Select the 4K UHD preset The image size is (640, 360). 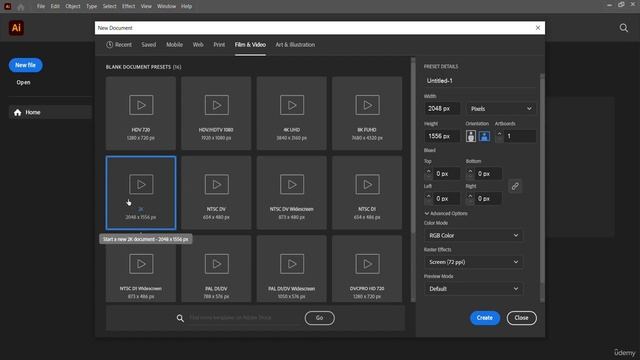point(292,113)
